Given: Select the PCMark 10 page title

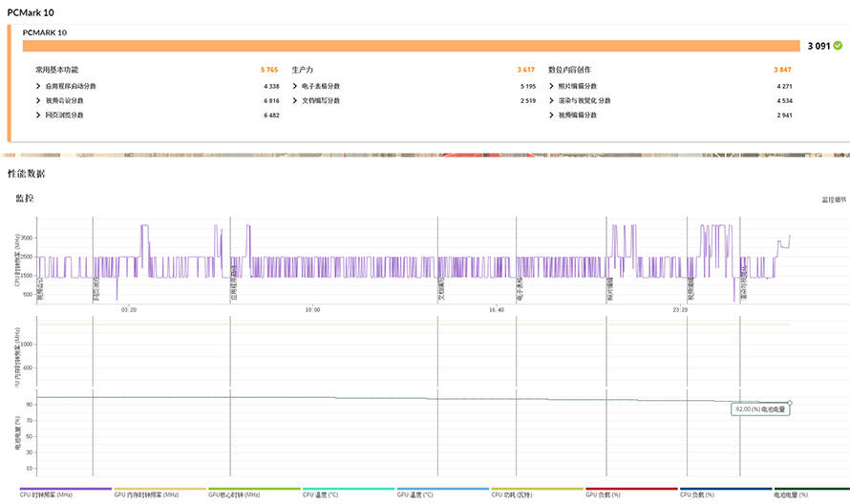Looking at the screenshot, I should [31, 12].
